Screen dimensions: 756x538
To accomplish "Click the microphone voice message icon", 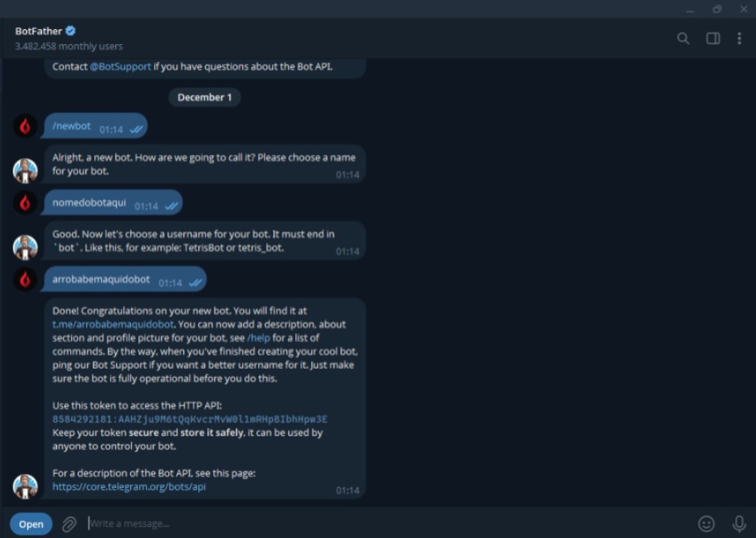I will pos(739,524).
